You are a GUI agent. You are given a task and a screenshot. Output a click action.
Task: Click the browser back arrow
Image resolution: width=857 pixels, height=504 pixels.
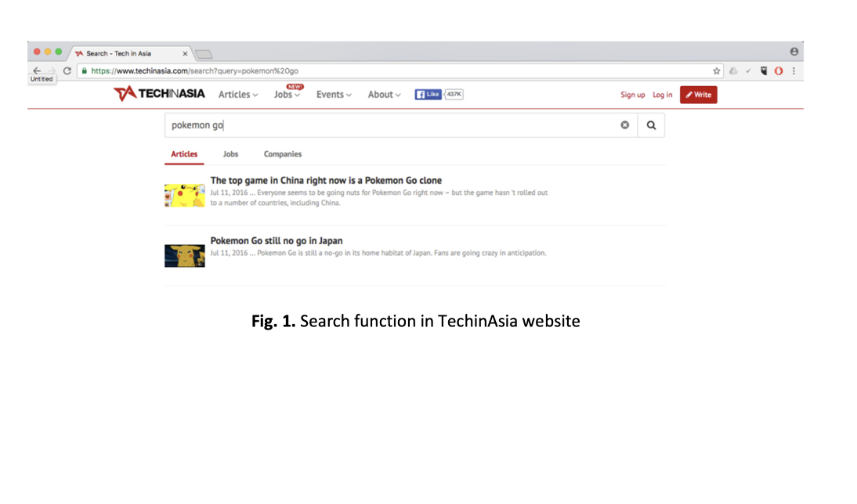tap(37, 70)
